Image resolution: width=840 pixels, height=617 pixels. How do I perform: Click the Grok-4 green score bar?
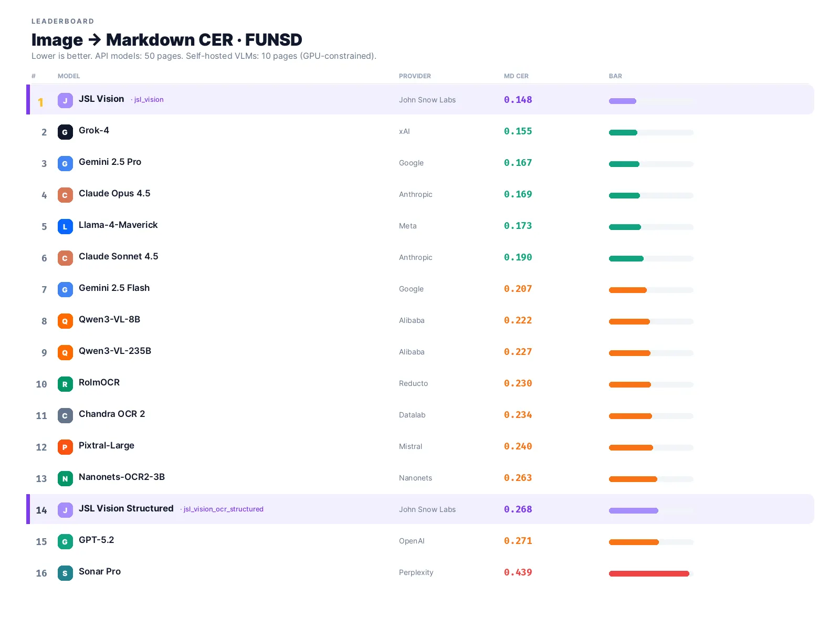click(623, 132)
